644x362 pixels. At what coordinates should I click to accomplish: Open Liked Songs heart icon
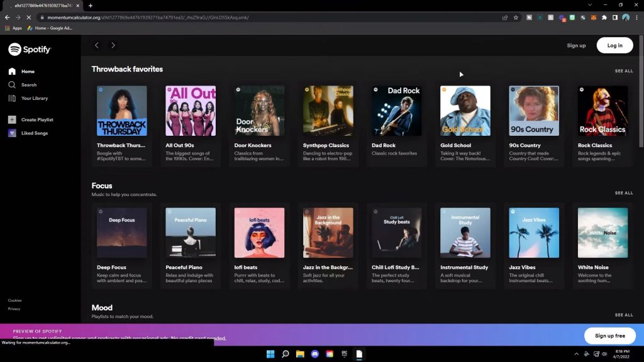(12, 133)
